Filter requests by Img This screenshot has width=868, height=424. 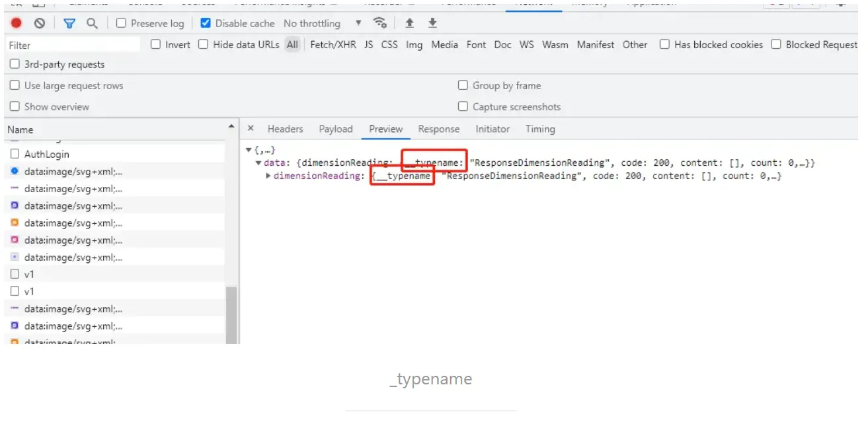coord(414,44)
